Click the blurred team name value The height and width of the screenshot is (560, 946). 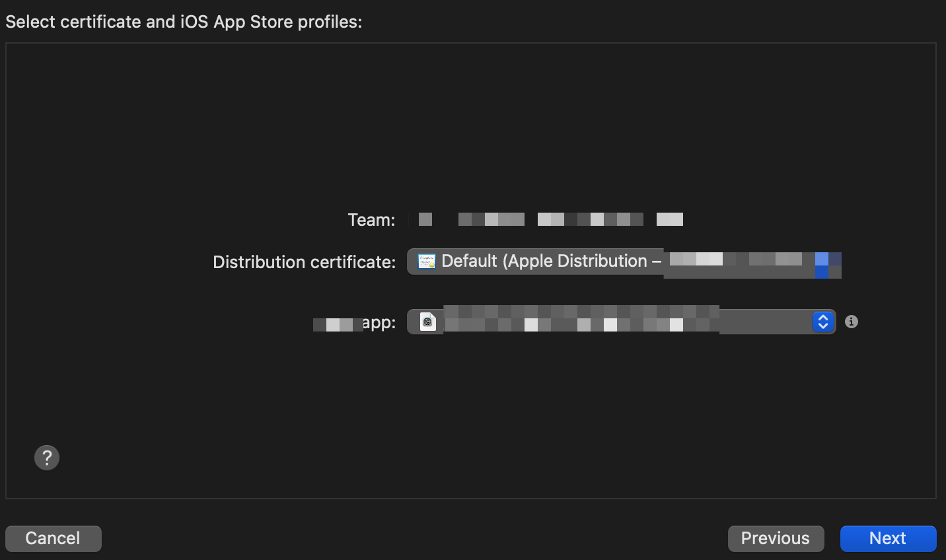[551, 219]
